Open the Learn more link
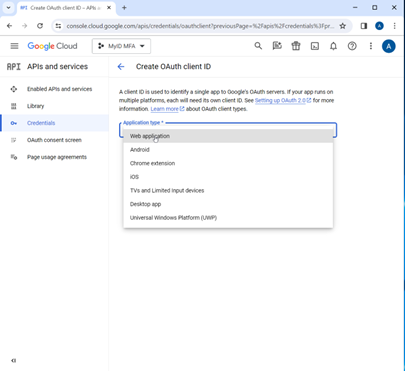Screen dimensions: 405x371 (x=167, y=109)
